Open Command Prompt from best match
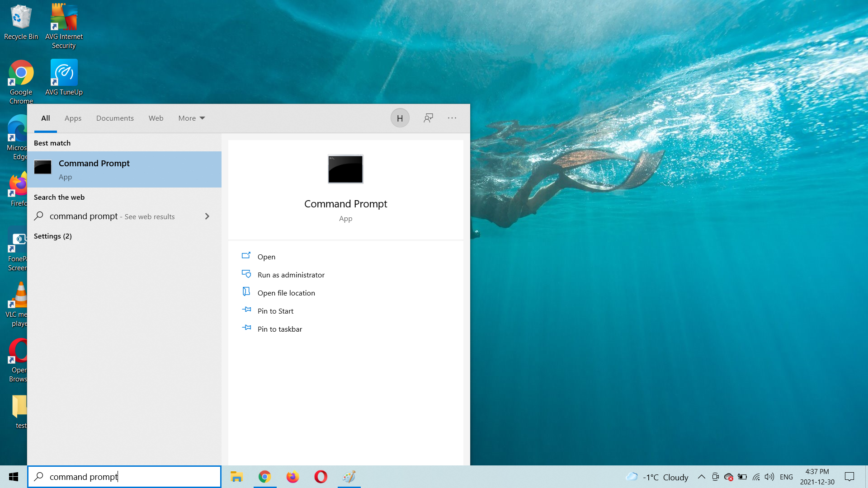This screenshot has width=868, height=488. (x=94, y=169)
